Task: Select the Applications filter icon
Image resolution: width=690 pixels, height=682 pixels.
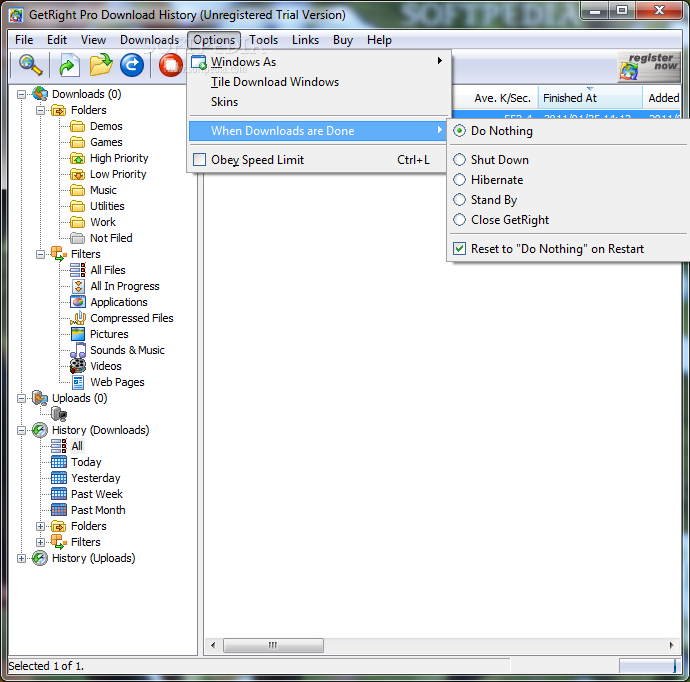Action: point(78,302)
